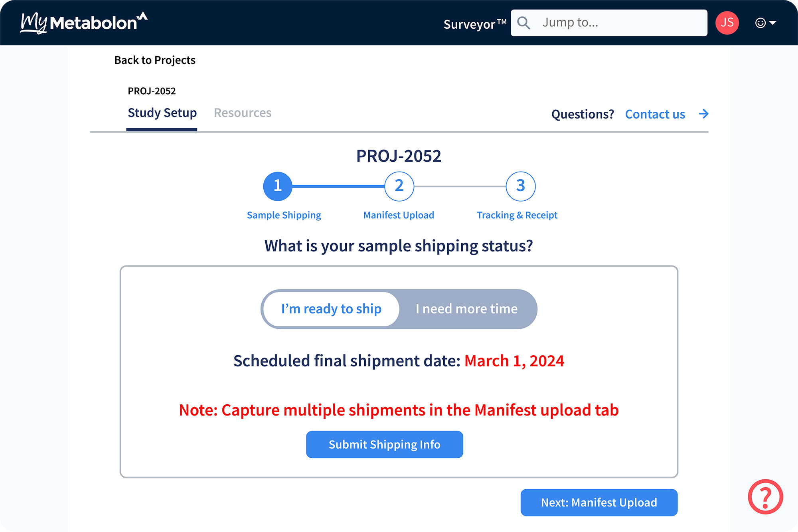This screenshot has width=798, height=532.
Task: Click the arrow next to Contact us
Action: tap(704, 114)
